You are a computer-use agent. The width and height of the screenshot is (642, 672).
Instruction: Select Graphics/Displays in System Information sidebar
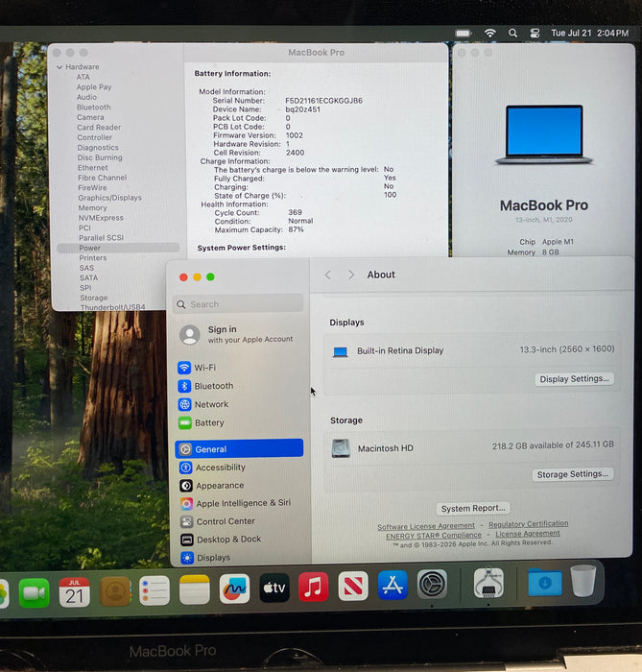pyautogui.click(x=109, y=198)
